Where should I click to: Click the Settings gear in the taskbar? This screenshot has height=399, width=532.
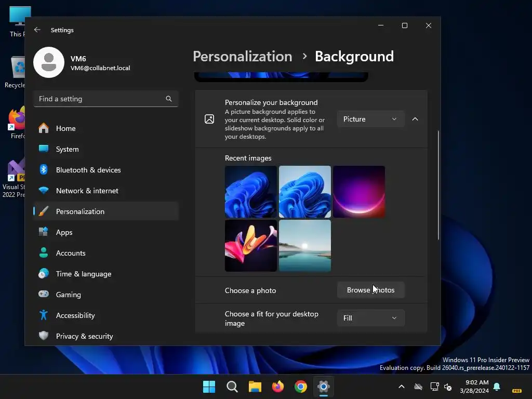click(324, 387)
